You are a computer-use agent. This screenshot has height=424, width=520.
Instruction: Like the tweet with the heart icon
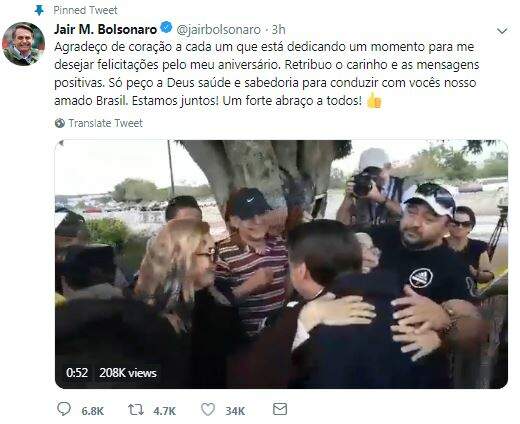pos(208,410)
